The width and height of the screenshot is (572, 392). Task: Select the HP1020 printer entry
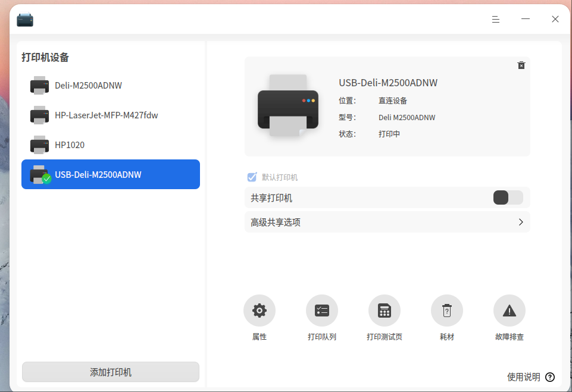[111, 145]
